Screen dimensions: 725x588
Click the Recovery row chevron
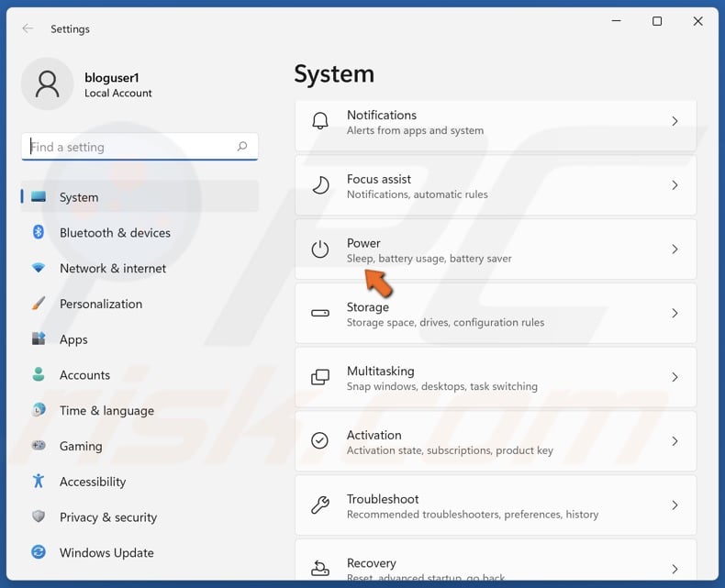tap(675, 569)
